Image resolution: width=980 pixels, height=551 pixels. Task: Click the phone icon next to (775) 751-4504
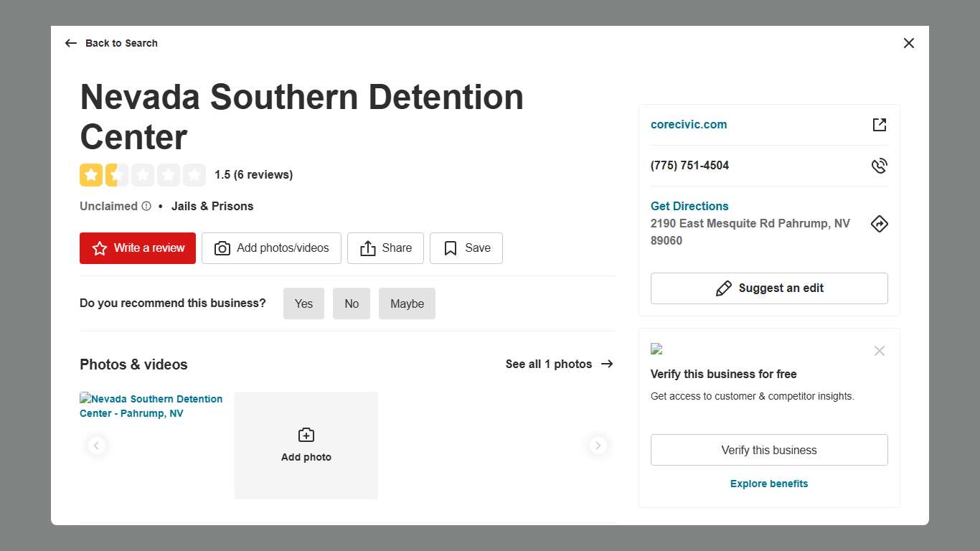tap(880, 165)
